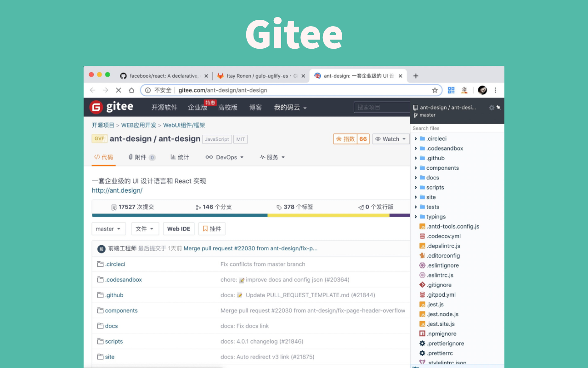Image resolution: width=588 pixels, height=368 pixels.
Task: Click the 17527 次提交 commits link
Action: coord(133,207)
